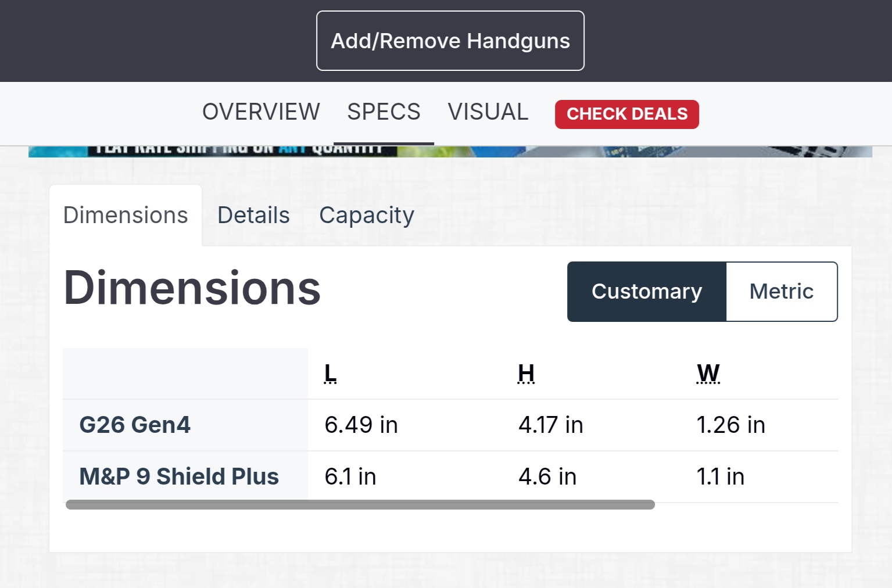Select the G26 Gen4 row label
The height and width of the screenshot is (588, 892).
[135, 425]
